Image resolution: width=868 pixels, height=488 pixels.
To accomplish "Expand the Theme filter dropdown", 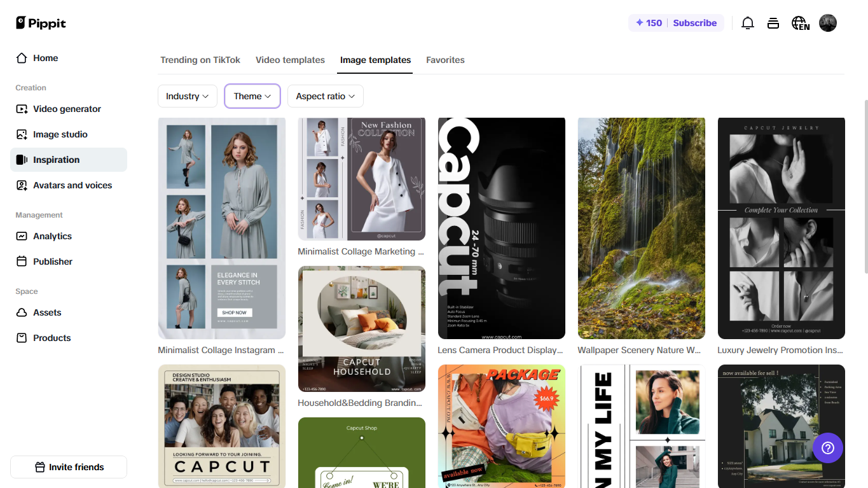I will [252, 96].
